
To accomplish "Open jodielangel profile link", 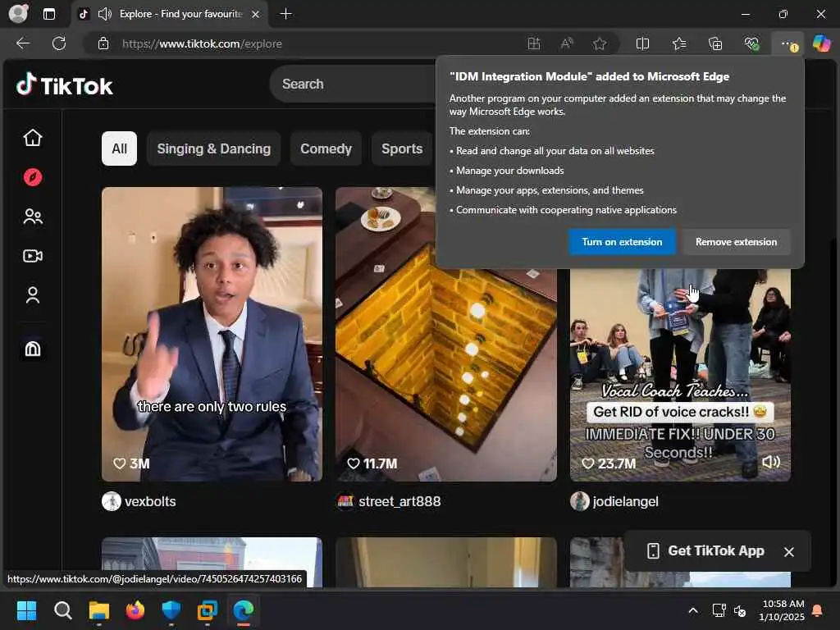I will [x=626, y=501].
